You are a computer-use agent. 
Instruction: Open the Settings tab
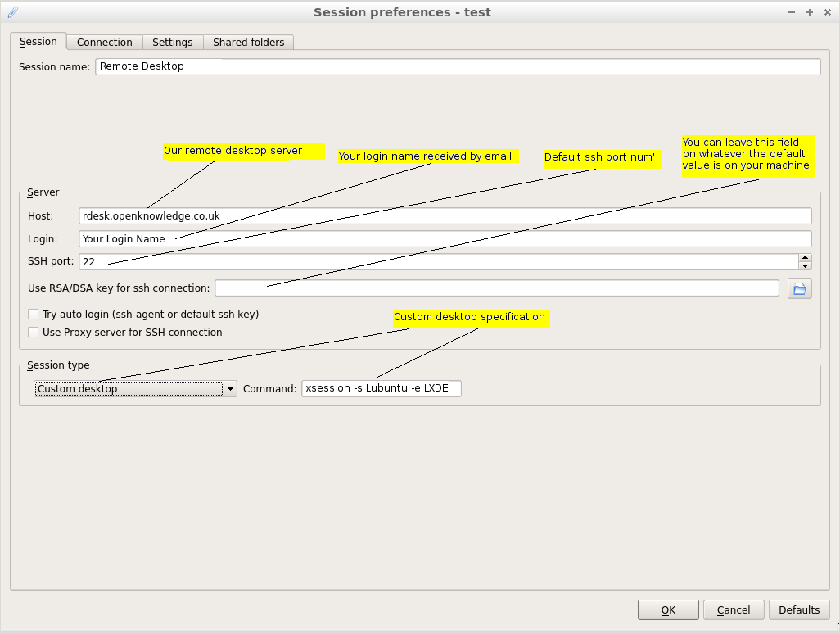(x=172, y=43)
